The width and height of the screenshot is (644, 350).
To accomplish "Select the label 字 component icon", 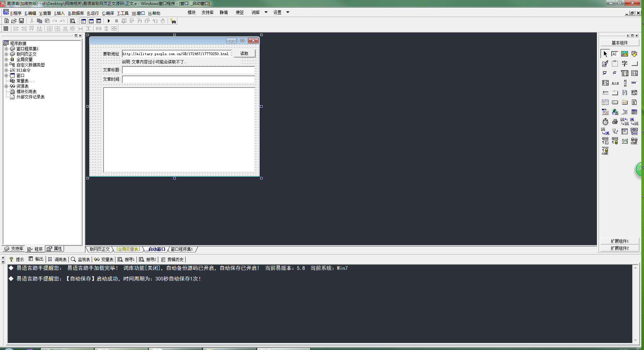I will (x=624, y=63).
